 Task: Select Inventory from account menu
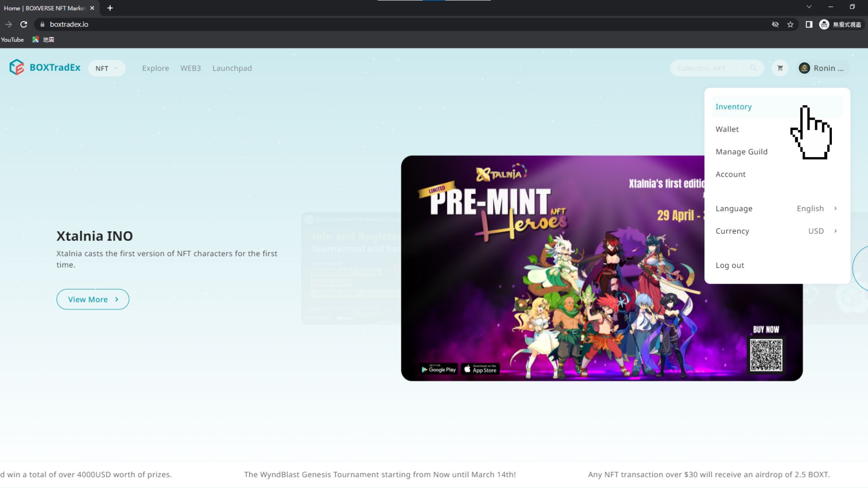[x=733, y=107]
